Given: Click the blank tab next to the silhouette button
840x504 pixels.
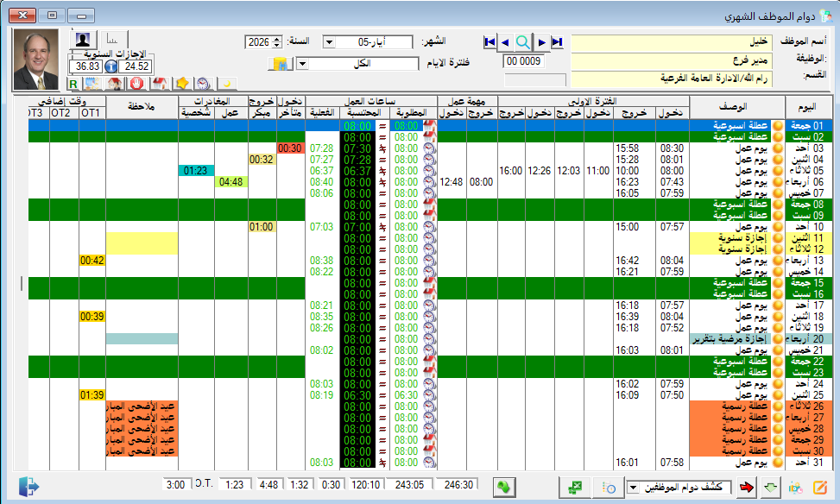Looking at the screenshot, I should coord(114,40).
